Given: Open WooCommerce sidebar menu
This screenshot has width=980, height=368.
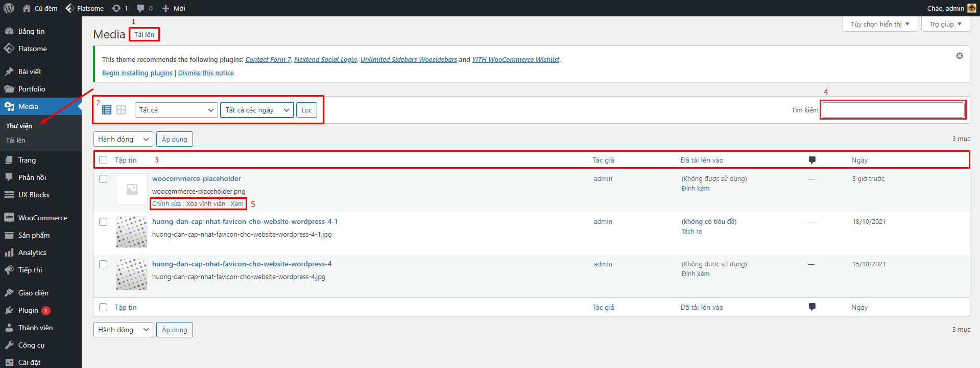Looking at the screenshot, I should coord(41,218).
